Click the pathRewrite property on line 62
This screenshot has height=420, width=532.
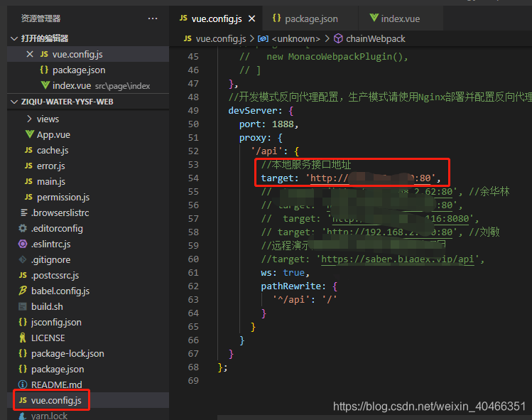[291, 286]
